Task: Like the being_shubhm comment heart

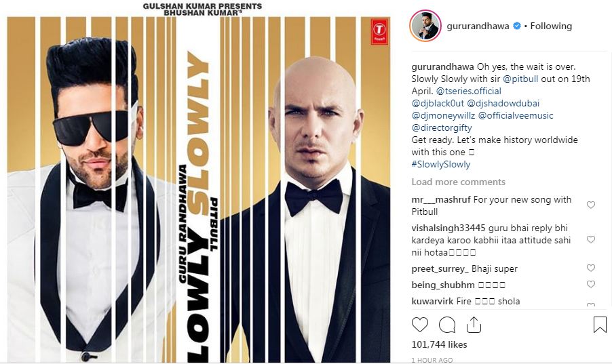Action: click(x=591, y=285)
